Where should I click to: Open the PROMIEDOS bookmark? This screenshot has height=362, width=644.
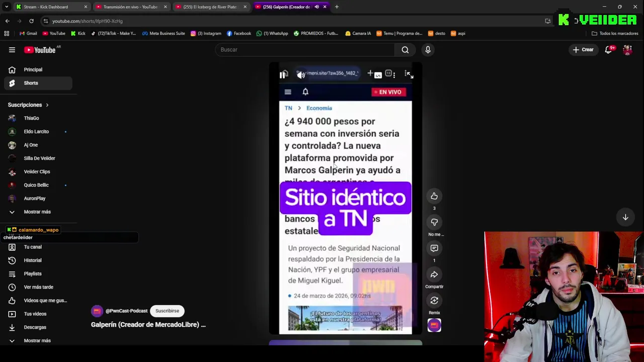tap(316, 34)
